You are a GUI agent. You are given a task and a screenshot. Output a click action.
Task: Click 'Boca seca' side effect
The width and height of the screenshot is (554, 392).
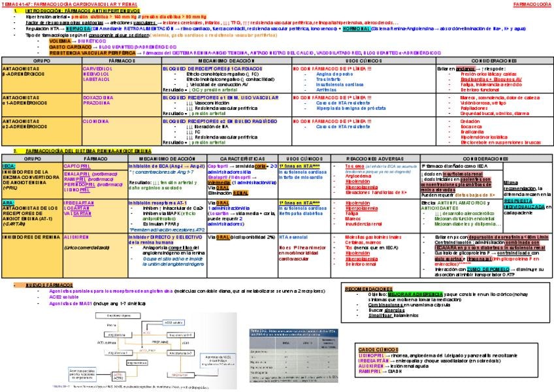[x=470, y=127]
